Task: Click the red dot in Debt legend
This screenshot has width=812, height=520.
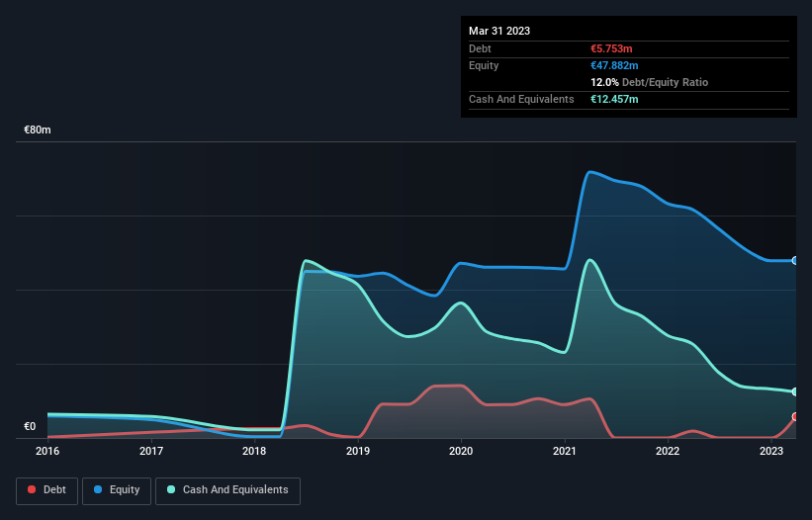Action: coord(32,489)
